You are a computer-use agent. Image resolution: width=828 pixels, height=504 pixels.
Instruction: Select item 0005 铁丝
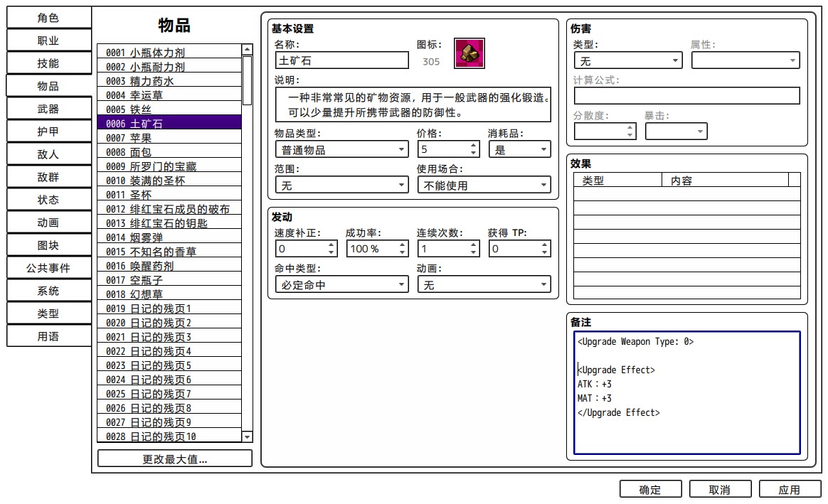coord(169,109)
